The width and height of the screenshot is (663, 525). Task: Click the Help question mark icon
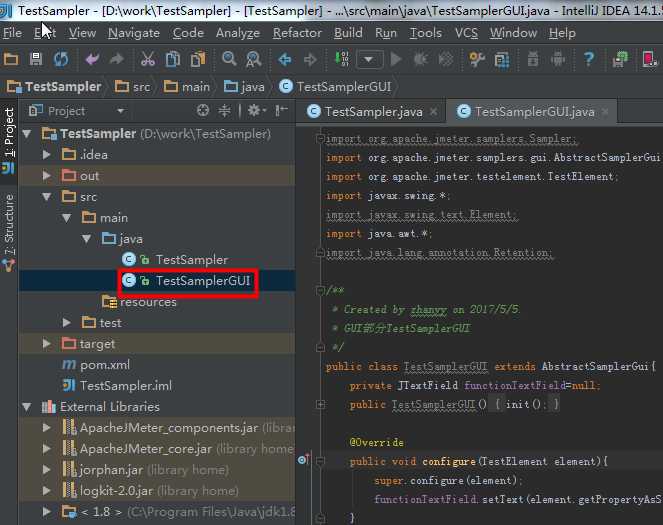589,59
